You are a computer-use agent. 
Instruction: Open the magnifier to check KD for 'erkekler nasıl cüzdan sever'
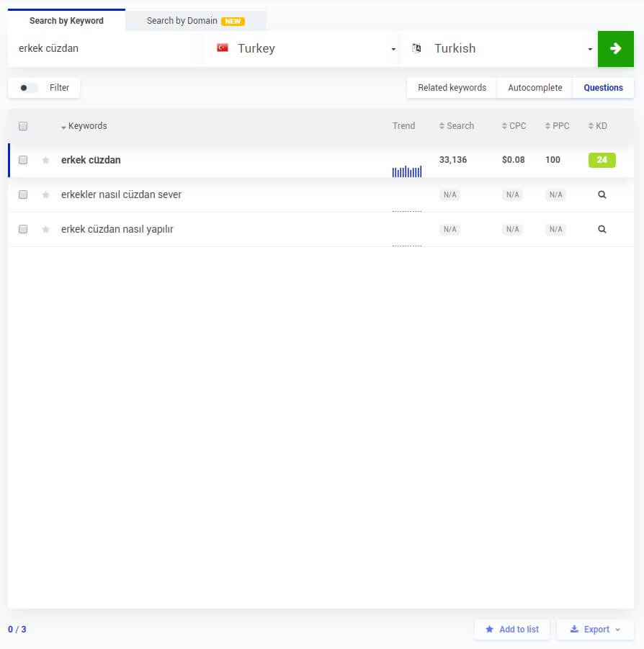coord(601,194)
